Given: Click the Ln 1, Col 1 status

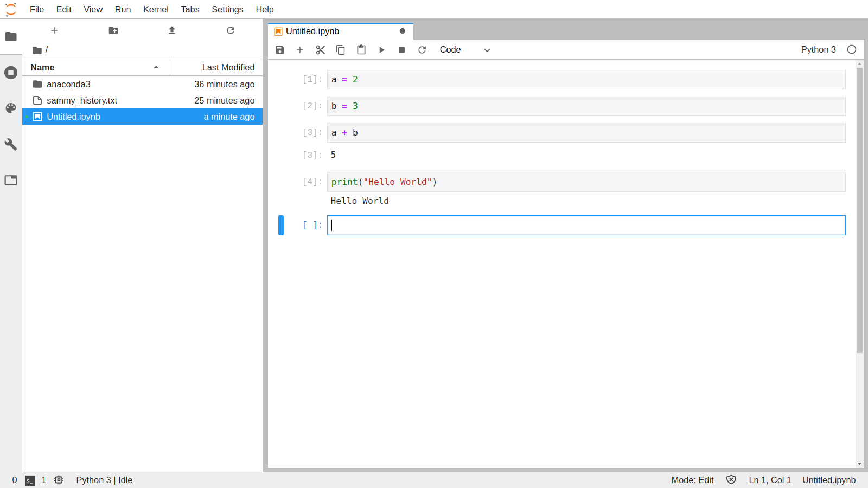Looking at the screenshot, I should 770,480.
